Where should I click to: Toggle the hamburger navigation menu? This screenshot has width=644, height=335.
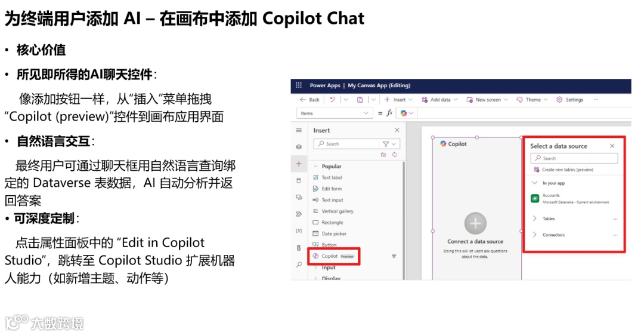coord(299,130)
